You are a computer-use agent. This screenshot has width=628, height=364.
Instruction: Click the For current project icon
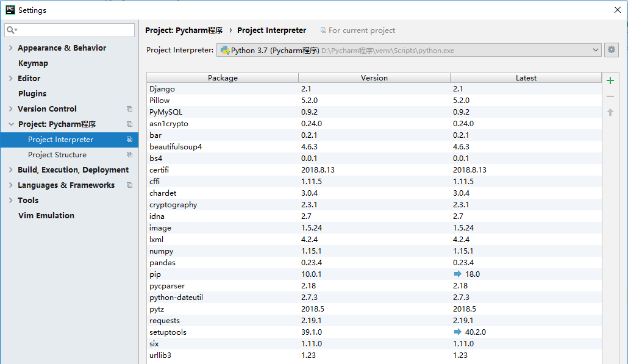tap(323, 30)
